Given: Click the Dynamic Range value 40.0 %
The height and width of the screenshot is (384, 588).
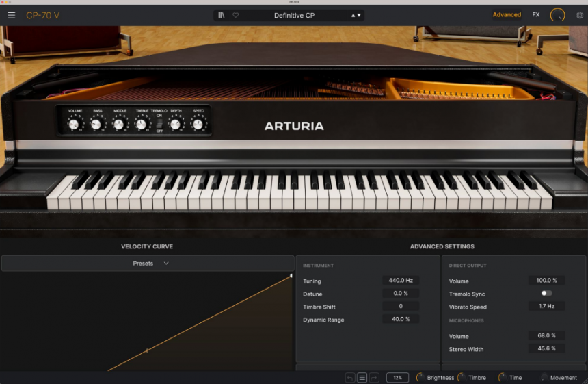Looking at the screenshot, I should pos(401,319).
